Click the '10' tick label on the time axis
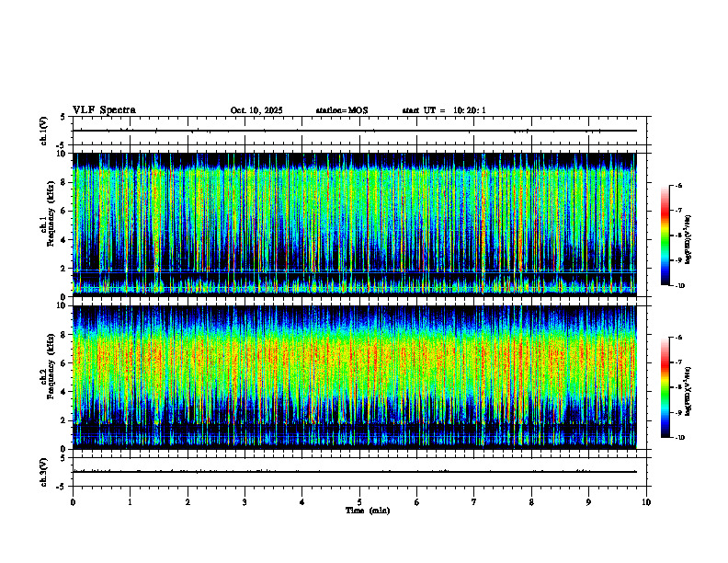This screenshot has width=728, height=563. click(646, 502)
